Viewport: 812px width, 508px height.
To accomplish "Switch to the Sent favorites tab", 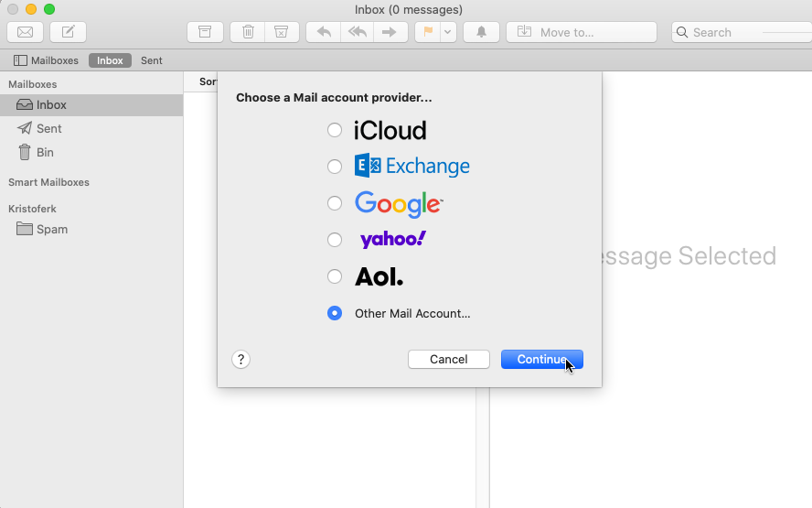I will [x=152, y=60].
